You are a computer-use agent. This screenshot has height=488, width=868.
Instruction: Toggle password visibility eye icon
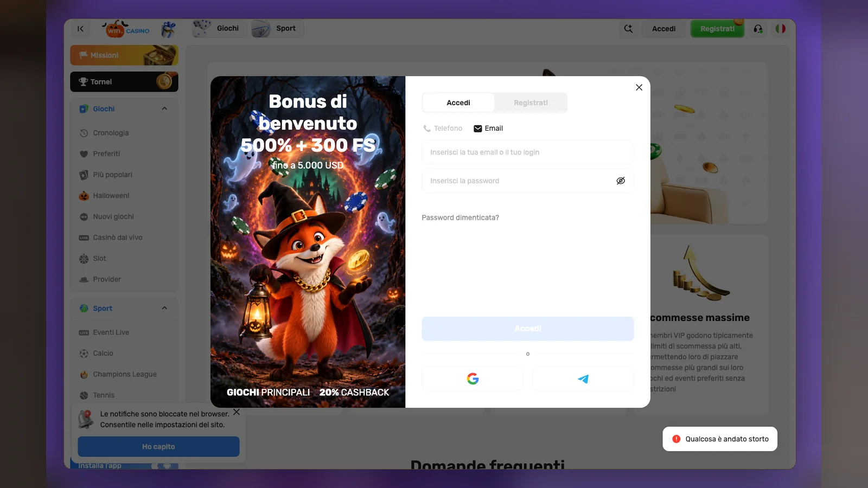point(621,181)
